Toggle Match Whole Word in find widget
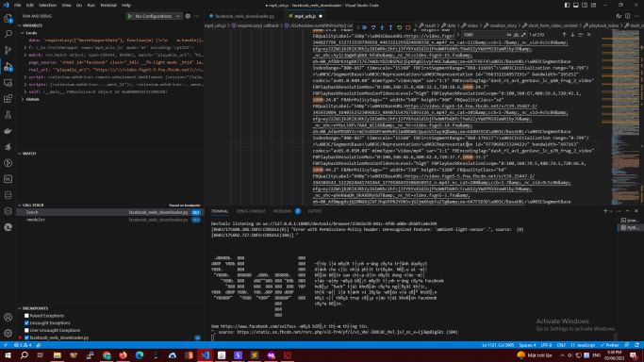 517,35
